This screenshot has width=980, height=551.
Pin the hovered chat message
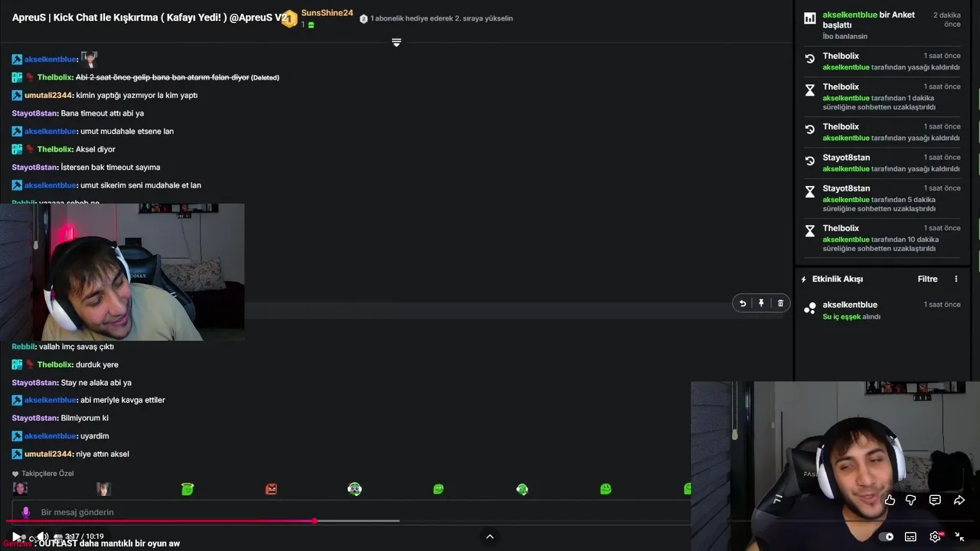click(x=761, y=303)
